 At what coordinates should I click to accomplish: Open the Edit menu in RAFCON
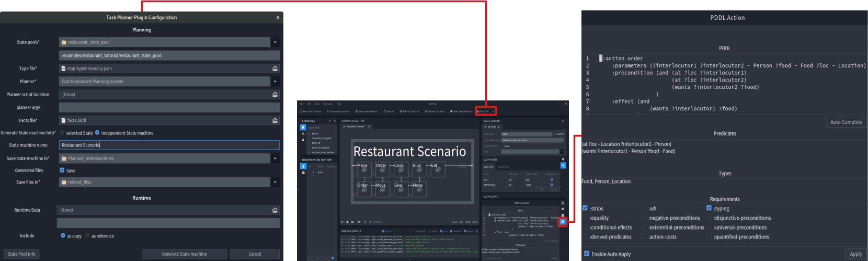(309, 104)
